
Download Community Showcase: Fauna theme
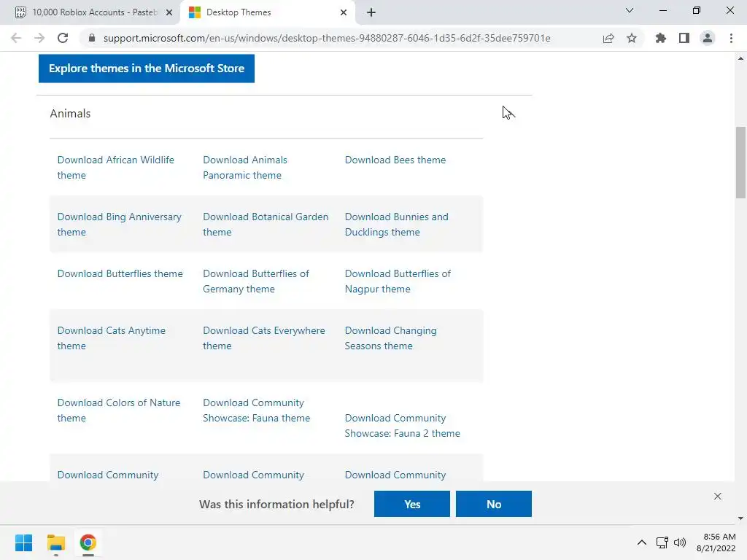[x=256, y=411]
